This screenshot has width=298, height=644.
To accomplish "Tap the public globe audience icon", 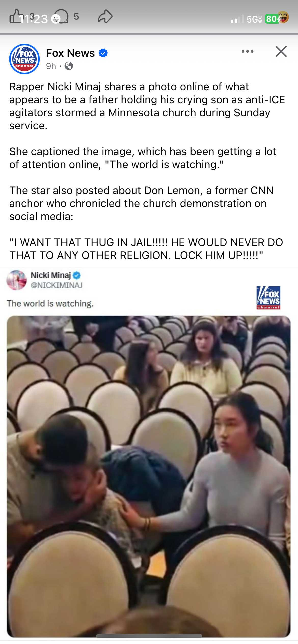I will coord(69,66).
